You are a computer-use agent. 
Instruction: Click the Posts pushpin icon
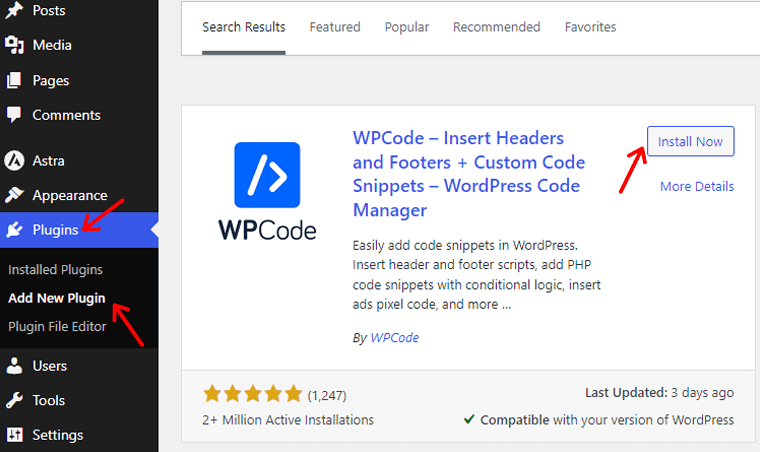tap(15, 10)
